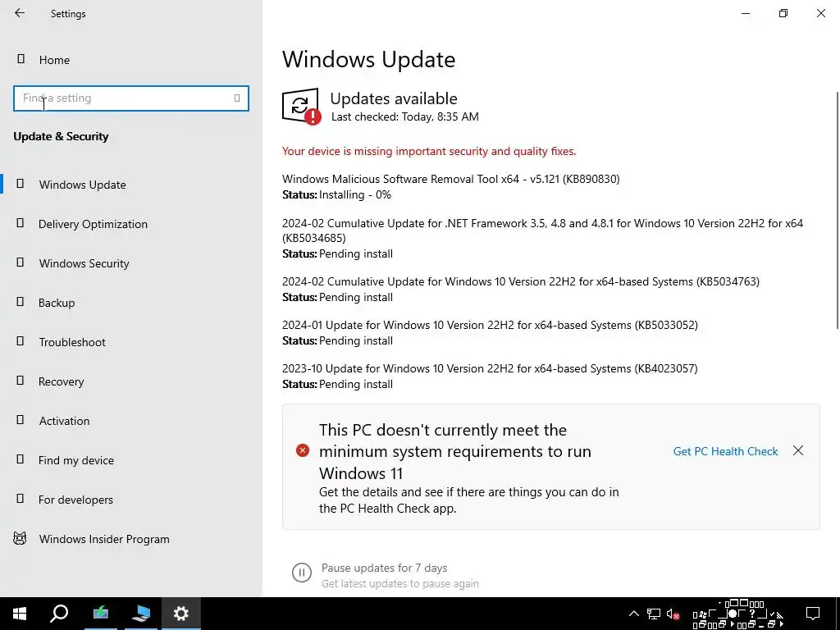Click the Windows Update sidebar icon

21,184
